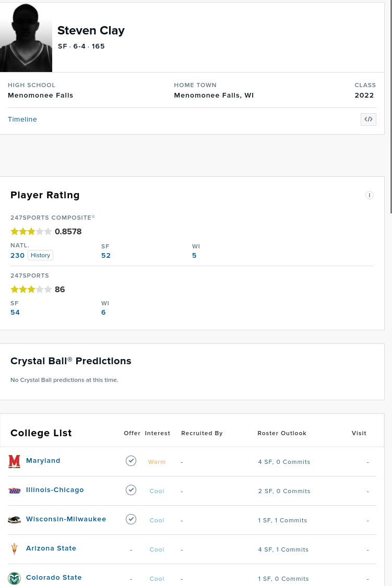Click the Wisconsin-Milwaukee team logo
This screenshot has width=392, height=586.
[x=15, y=520]
